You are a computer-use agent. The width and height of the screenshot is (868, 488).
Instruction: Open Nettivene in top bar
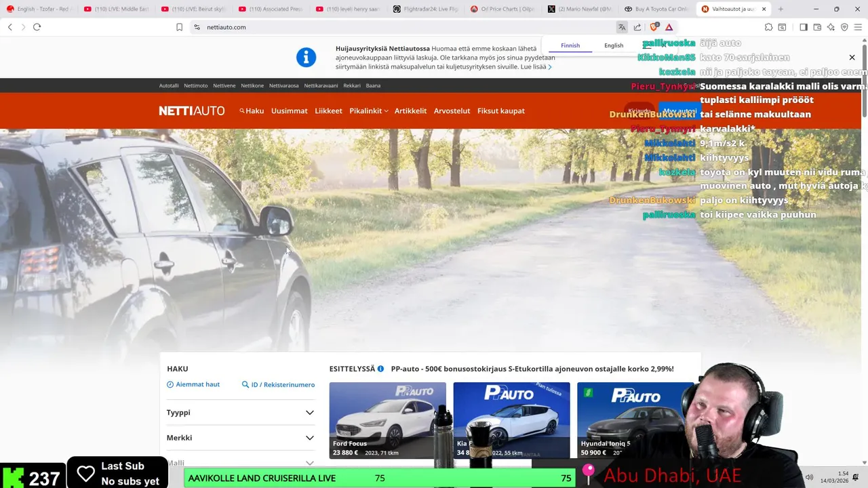click(x=224, y=85)
